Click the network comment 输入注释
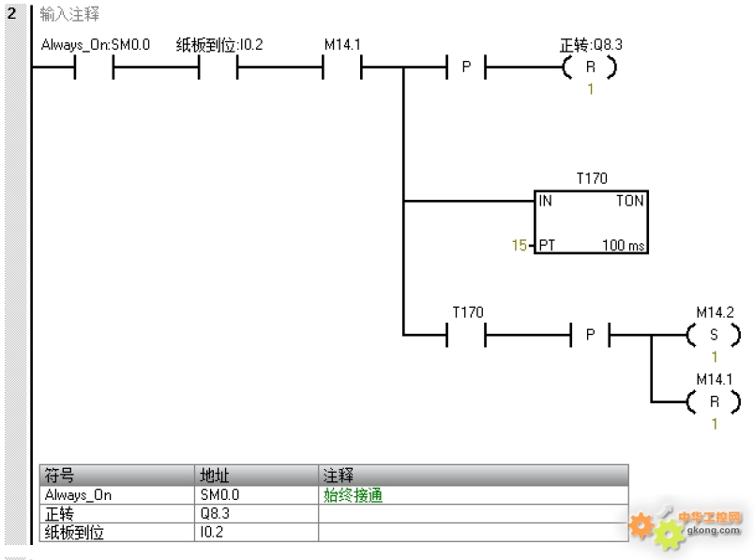Image resolution: width=754 pixels, height=560 pixels. click(69, 14)
